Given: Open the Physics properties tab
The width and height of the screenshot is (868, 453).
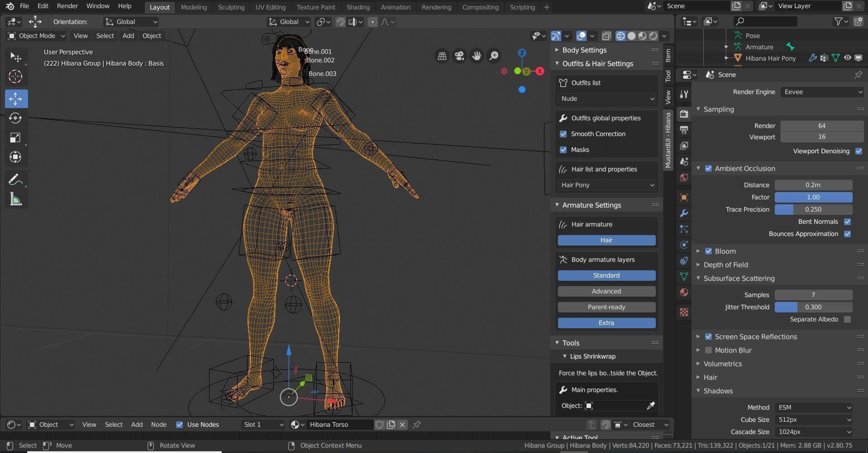Looking at the screenshot, I should click(x=684, y=245).
